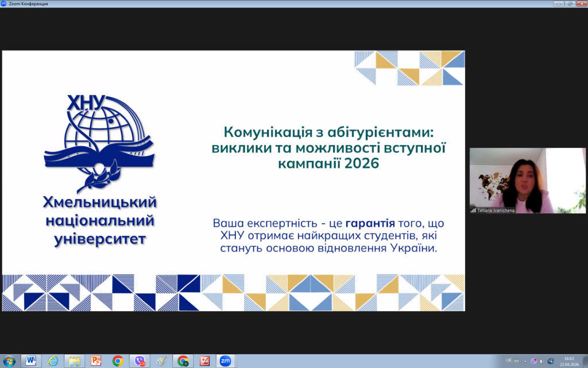This screenshot has width=588, height=368.
Task: Open the red chart app in taskbar
Action: click(204, 361)
